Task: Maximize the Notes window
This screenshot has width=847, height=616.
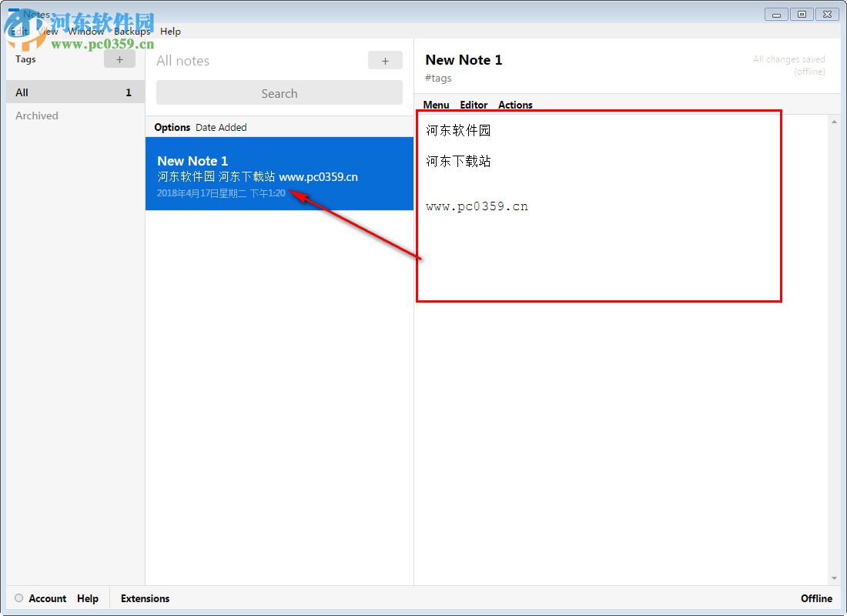Action: [802, 15]
